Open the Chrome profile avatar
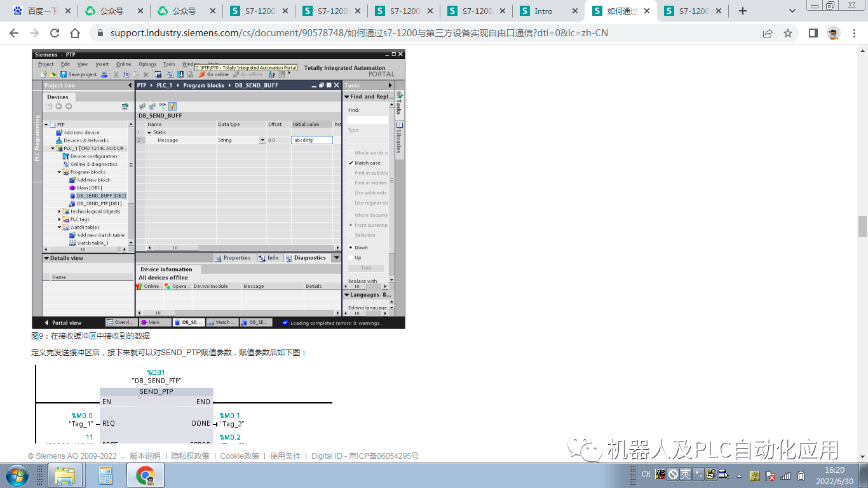 pyautogui.click(x=834, y=33)
